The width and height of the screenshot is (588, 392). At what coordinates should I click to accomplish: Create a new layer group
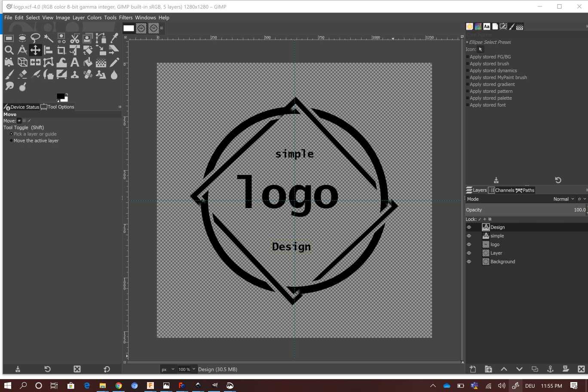[488, 369]
